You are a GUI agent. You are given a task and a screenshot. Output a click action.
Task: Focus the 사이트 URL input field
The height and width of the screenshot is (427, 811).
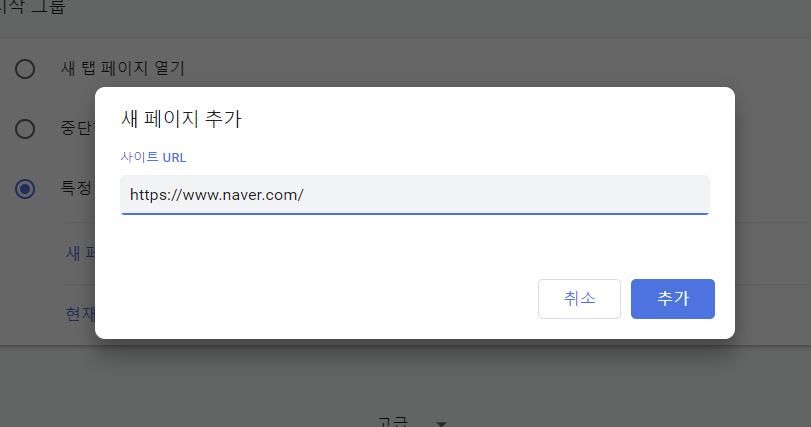[415, 194]
